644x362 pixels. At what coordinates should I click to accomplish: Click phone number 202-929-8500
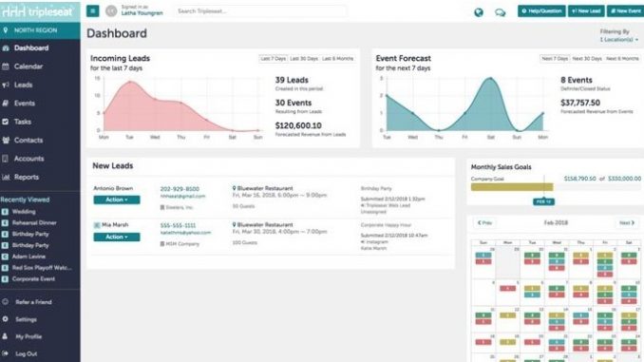coord(180,189)
